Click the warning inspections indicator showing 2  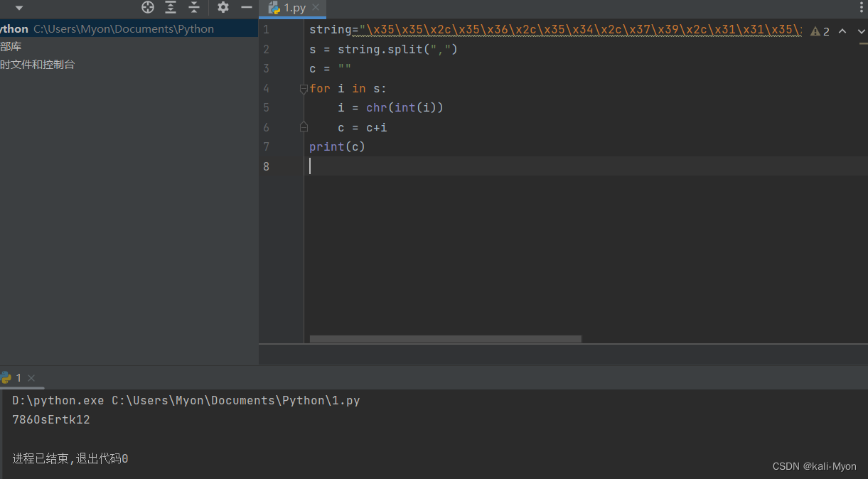818,31
